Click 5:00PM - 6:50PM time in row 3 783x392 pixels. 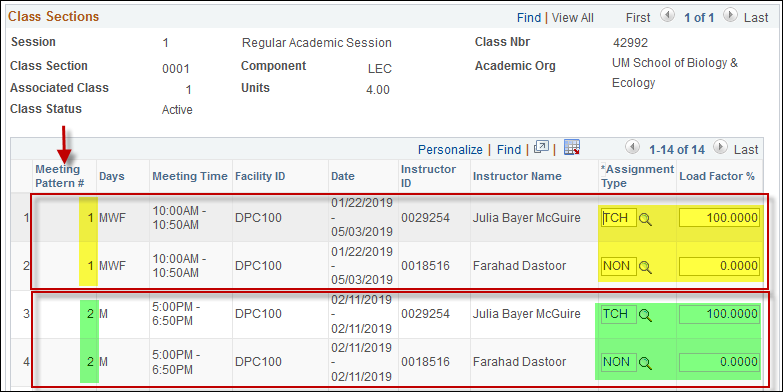click(x=176, y=314)
